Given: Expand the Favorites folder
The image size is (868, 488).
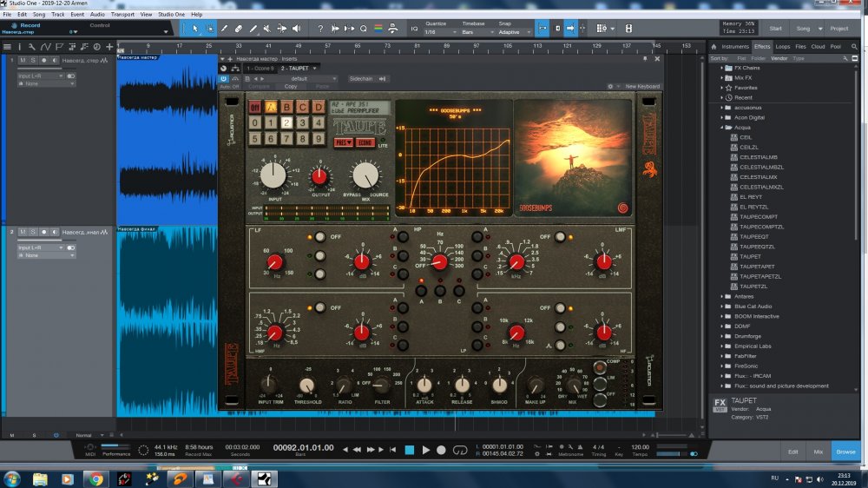Looking at the screenshot, I should tap(722, 88).
